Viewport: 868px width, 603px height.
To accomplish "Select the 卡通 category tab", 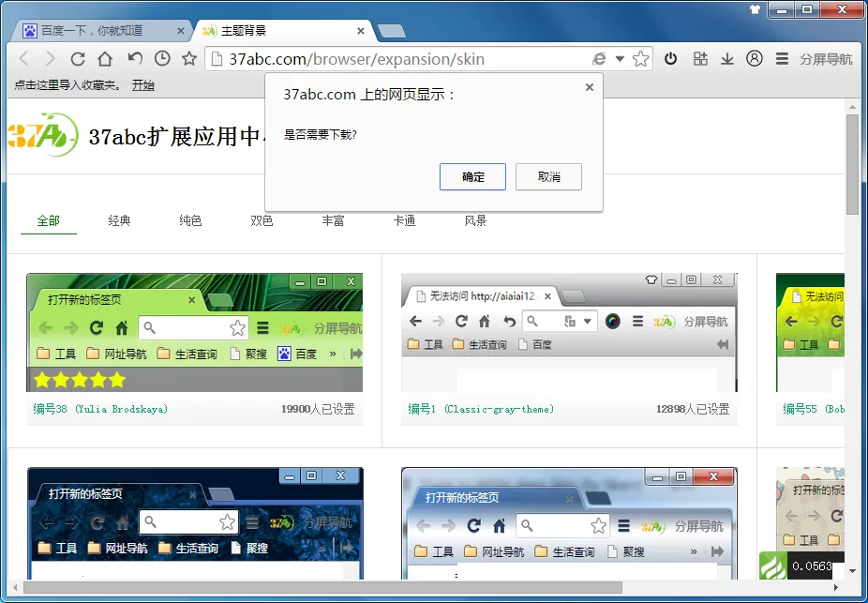I will click(x=404, y=220).
